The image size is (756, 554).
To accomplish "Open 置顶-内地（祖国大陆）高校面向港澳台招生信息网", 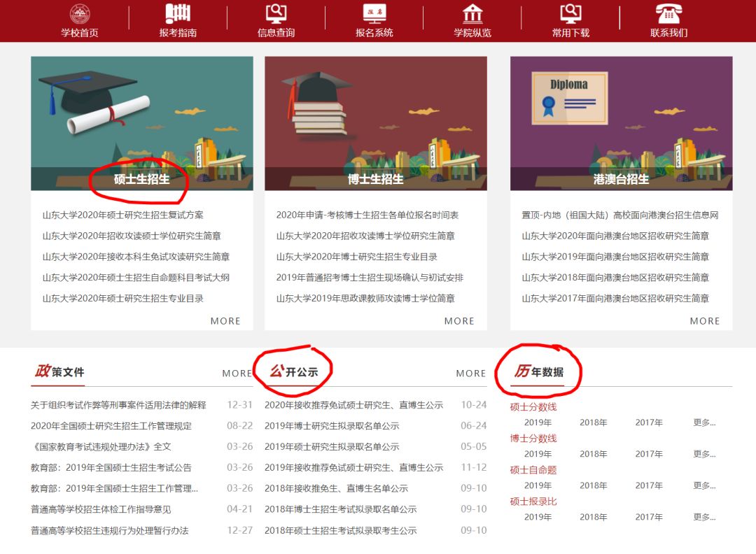I will [618, 216].
